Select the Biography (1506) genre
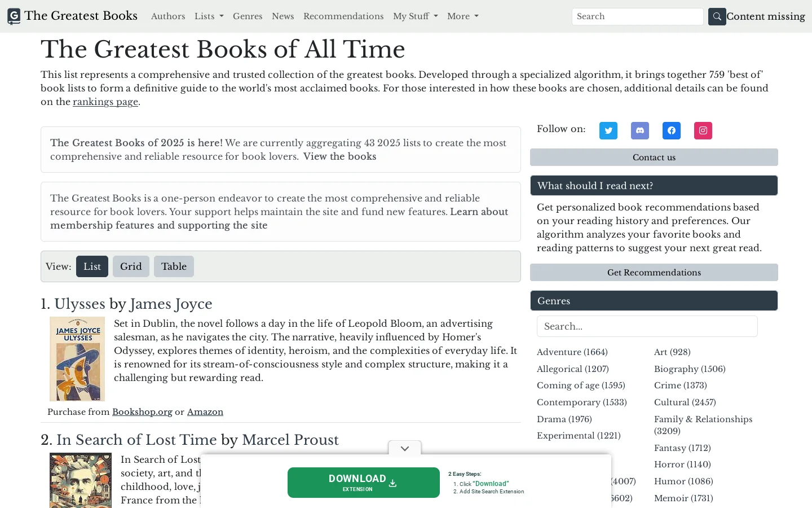 coord(690,369)
